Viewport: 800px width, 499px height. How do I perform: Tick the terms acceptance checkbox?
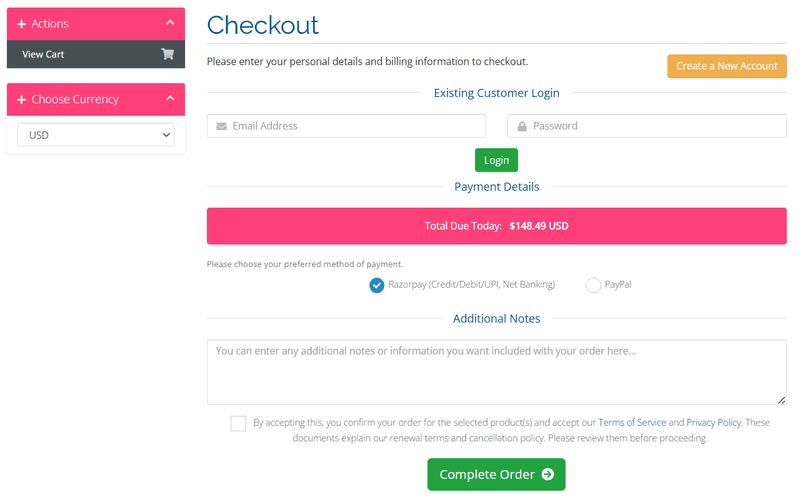pyautogui.click(x=238, y=423)
